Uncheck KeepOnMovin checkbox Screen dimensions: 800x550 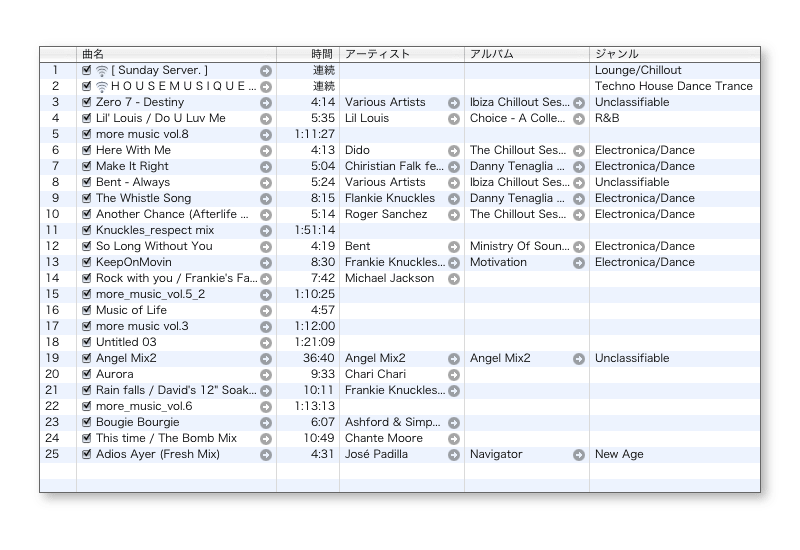pyautogui.click(x=87, y=262)
